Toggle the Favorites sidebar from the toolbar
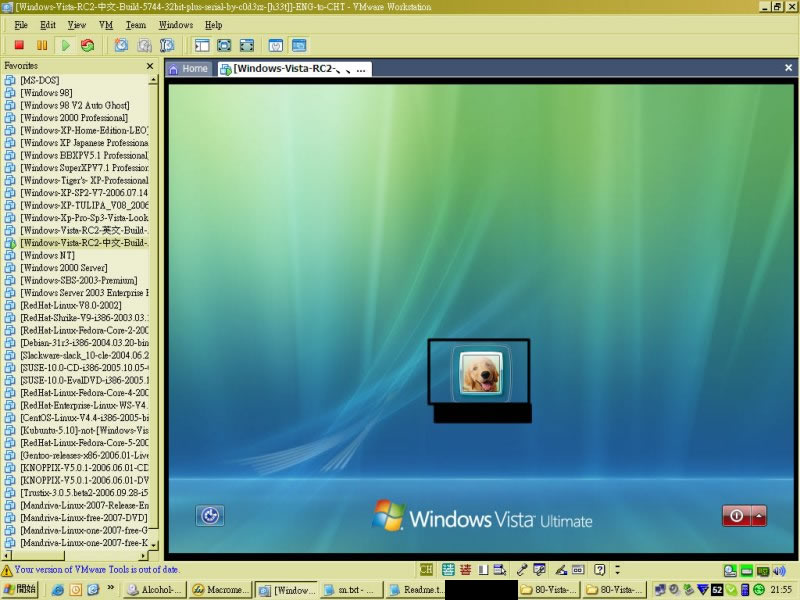This screenshot has height=600, width=800. 202,45
